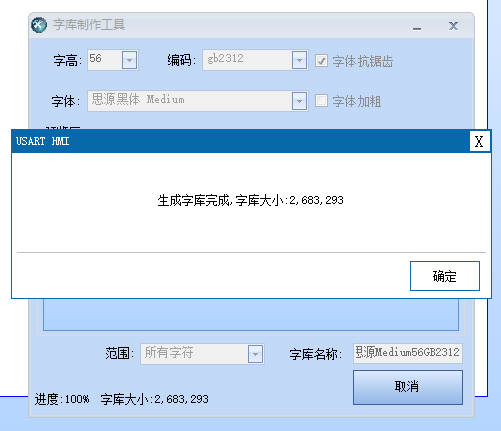501x431 pixels.
Task: Minimize the 字库制作工具 window
Action: 417,28
